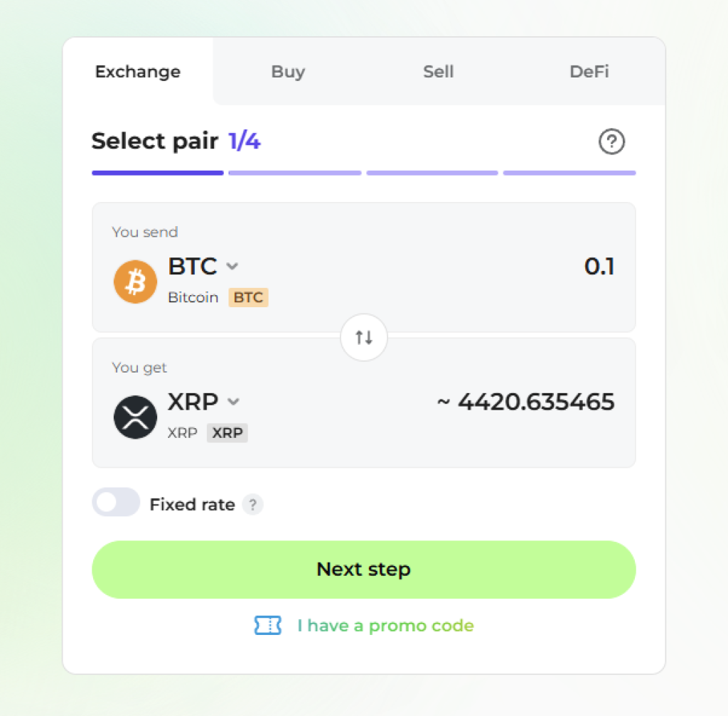Screen dimensions: 728x716
Task: Switch to the Buy tab
Action: pos(289,72)
